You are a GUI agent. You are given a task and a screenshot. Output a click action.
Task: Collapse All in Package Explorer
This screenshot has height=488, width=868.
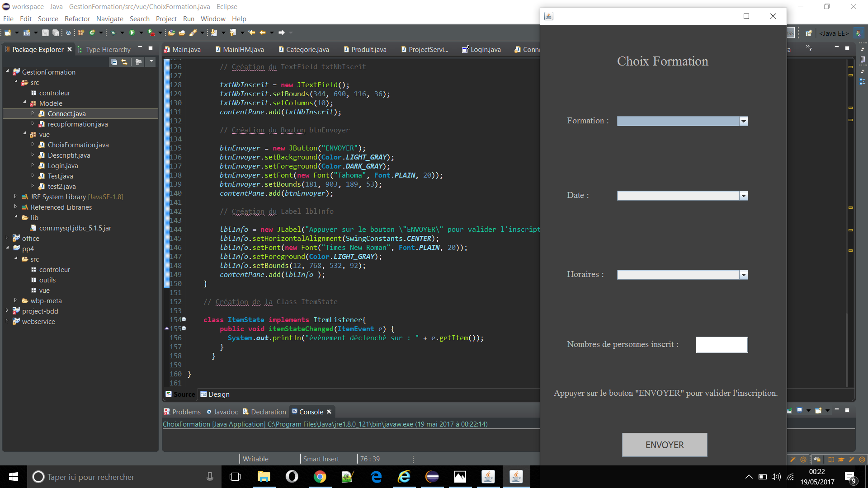[x=114, y=62]
